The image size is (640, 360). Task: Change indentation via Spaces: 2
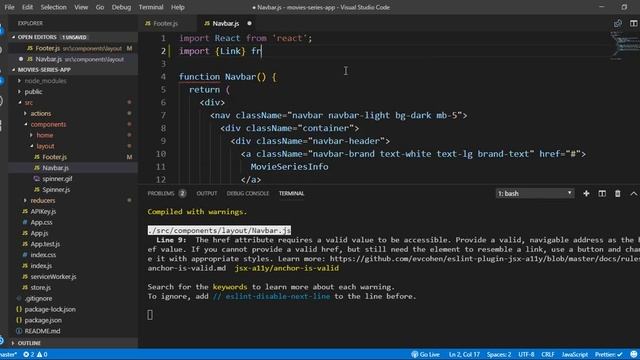[x=499, y=354]
